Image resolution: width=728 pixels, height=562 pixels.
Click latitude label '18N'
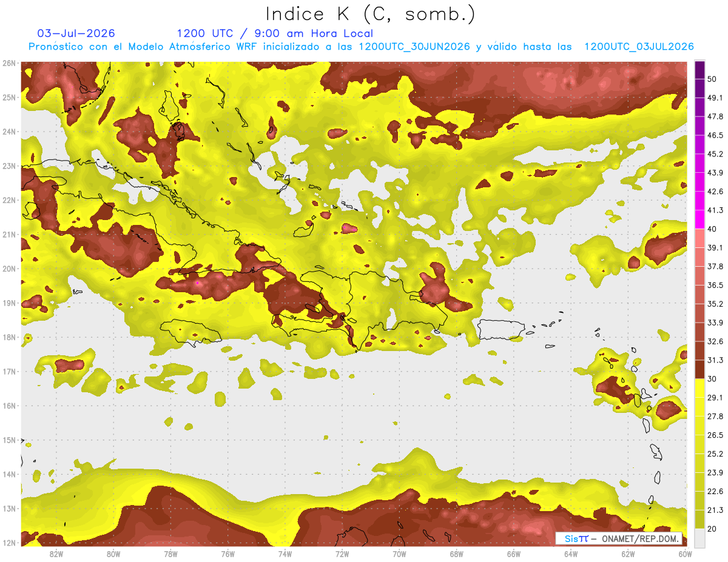click(x=9, y=337)
